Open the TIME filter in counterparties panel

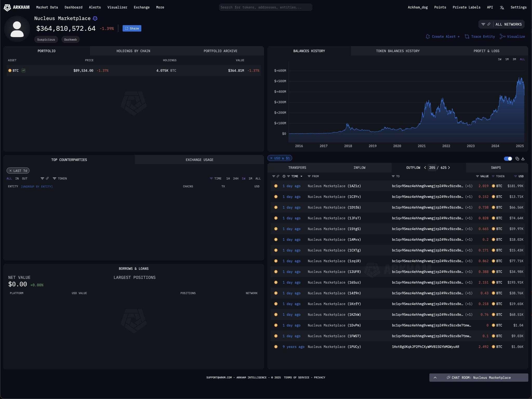click(216, 178)
